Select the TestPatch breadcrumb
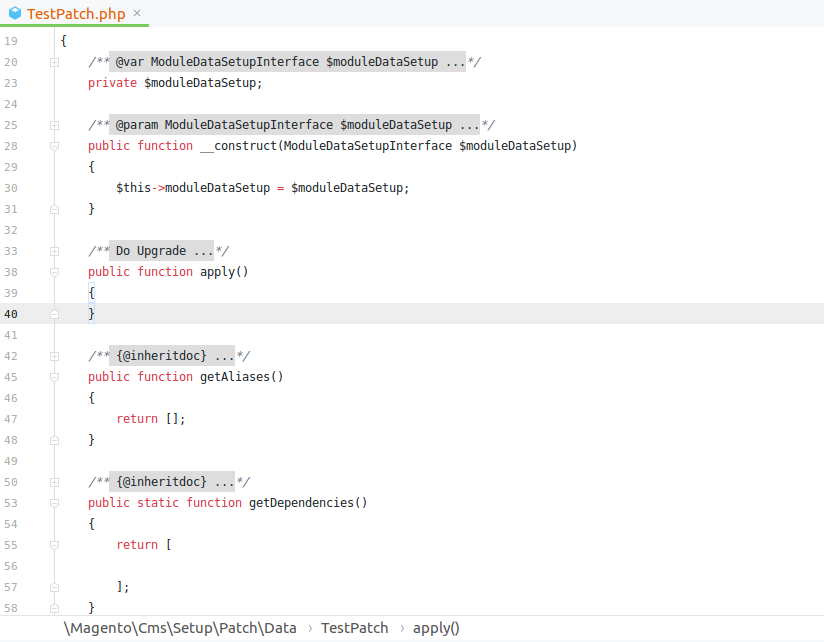The image size is (824, 642). point(354,628)
